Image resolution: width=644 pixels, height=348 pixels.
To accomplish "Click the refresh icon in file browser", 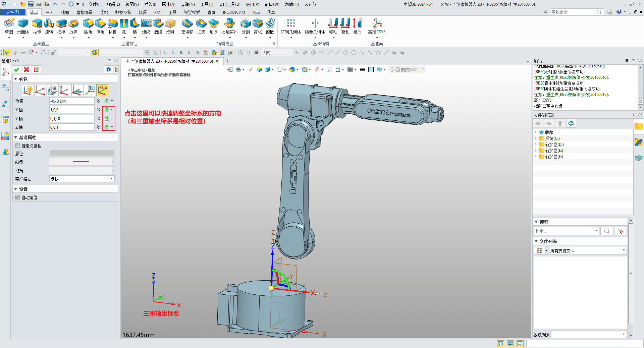I will (x=571, y=123).
